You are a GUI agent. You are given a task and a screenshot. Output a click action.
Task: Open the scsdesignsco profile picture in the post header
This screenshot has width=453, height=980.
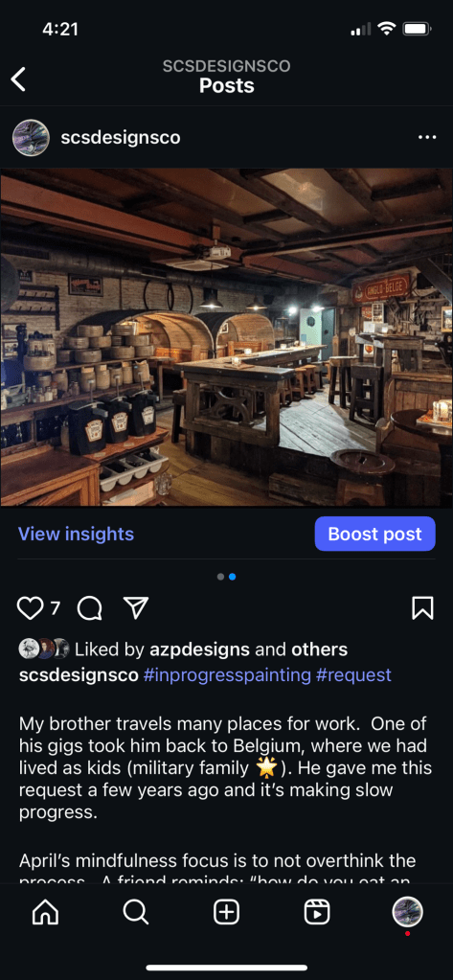[x=32, y=138]
